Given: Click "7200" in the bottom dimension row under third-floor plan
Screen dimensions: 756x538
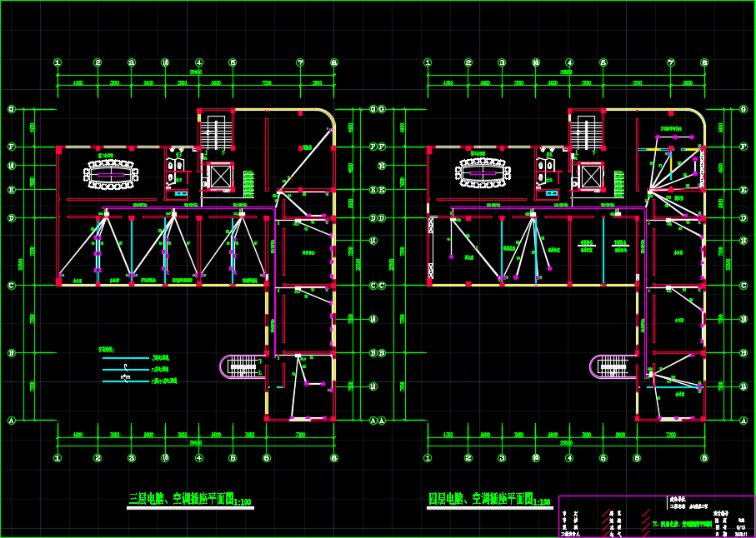Looking at the screenshot, I should pyautogui.click(x=300, y=435).
